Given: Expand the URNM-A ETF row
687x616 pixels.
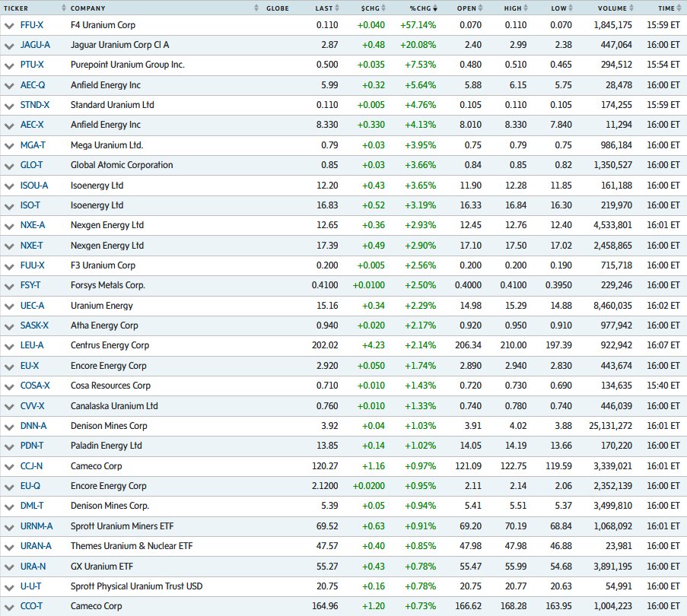Looking at the screenshot, I should 9,526.
